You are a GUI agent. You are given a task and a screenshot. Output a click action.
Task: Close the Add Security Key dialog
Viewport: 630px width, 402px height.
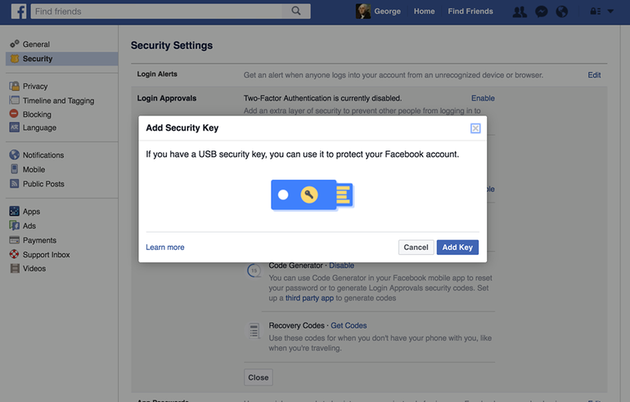pyautogui.click(x=475, y=128)
